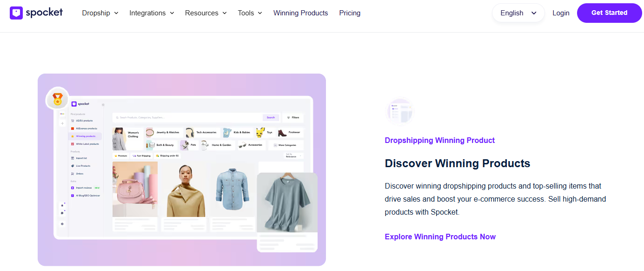Click the Dropshipping Winning Product link
Screen dimensions: 644x271
pos(439,140)
